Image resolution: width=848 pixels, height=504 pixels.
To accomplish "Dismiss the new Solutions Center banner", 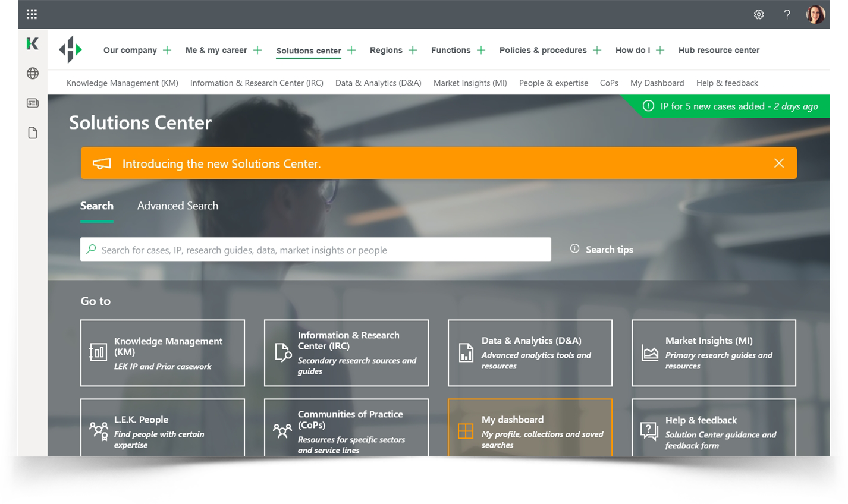I will (x=779, y=162).
